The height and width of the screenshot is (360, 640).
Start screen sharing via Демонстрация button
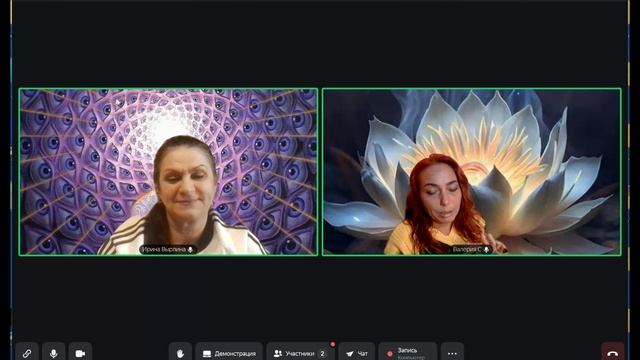tap(229, 352)
